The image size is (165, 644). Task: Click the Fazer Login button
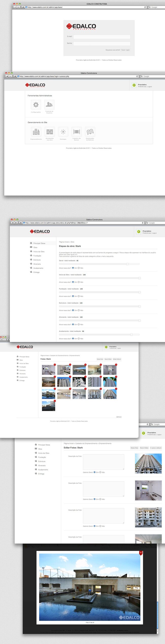pyautogui.click(x=125, y=50)
